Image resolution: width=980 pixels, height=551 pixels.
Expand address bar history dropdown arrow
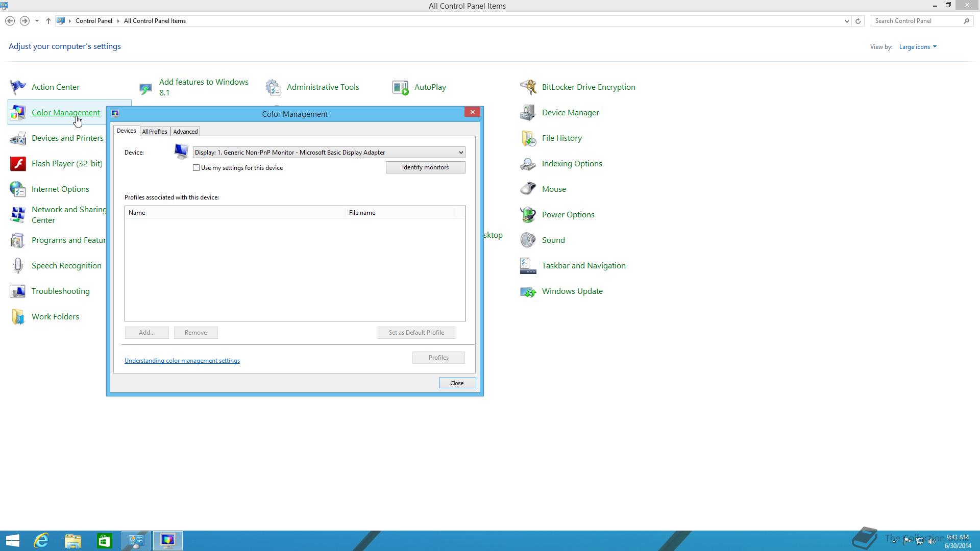coord(847,21)
